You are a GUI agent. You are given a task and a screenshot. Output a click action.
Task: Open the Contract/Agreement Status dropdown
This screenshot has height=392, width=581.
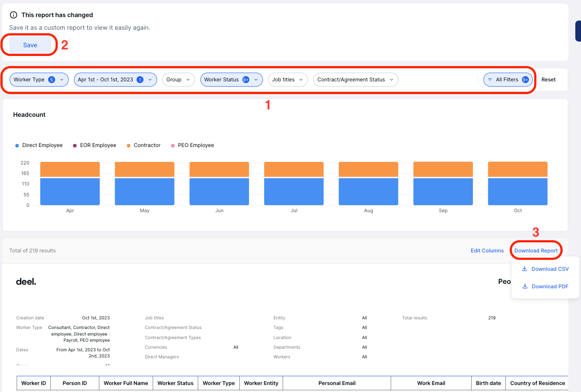pyautogui.click(x=355, y=79)
